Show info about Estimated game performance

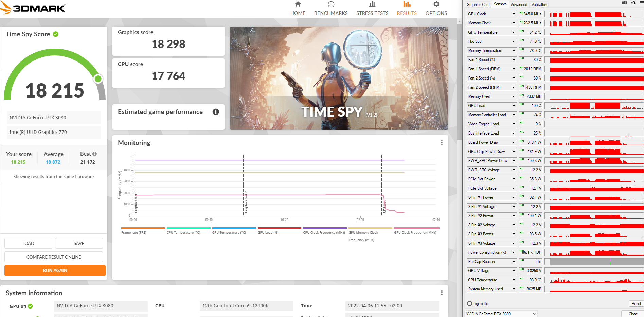click(216, 112)
